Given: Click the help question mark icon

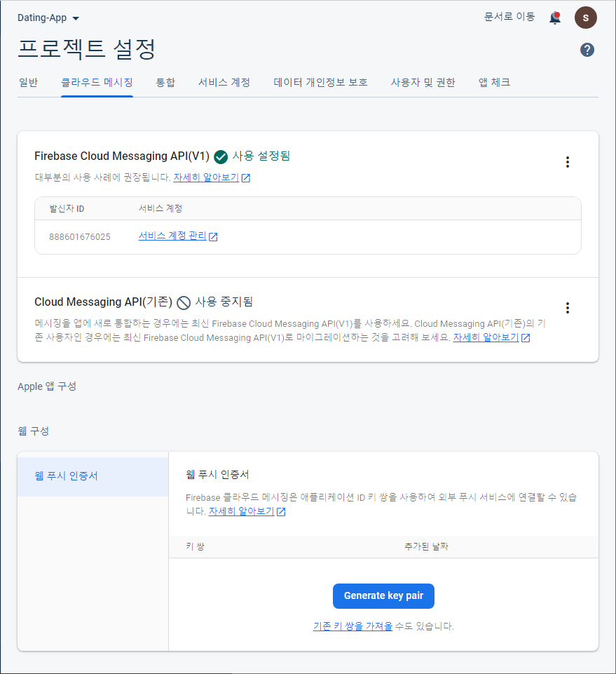Looking at the screenshot, I should pyautogui.click(x=587, y=50).
